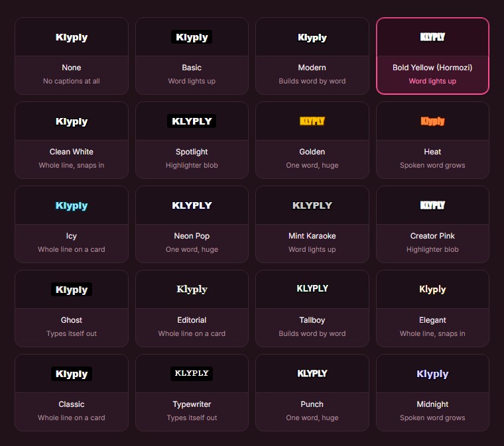
Task: Choose the Basic caption style
Action: pos(192,56)
